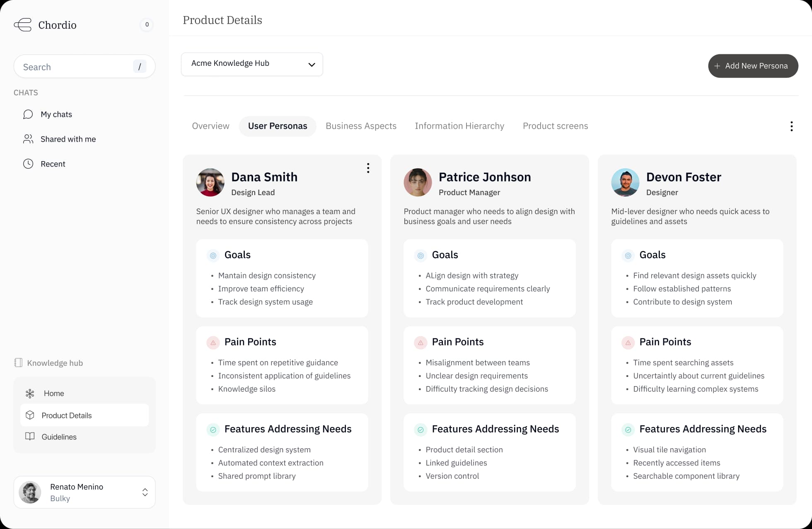The width and height of the screenshot is (812, 529).
Task: Click the Recent clock icon
Action: pos(28,164)
